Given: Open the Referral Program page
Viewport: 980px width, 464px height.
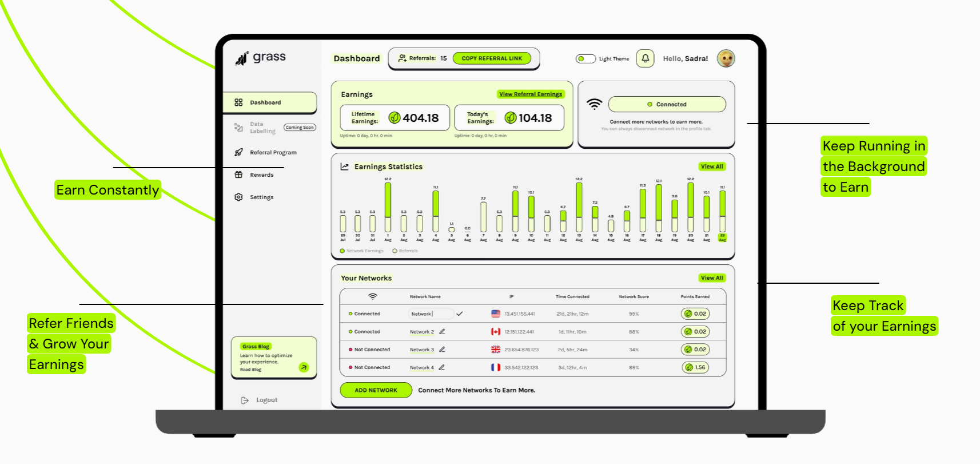Looking at the screenshot, I should tap(273, 153).
